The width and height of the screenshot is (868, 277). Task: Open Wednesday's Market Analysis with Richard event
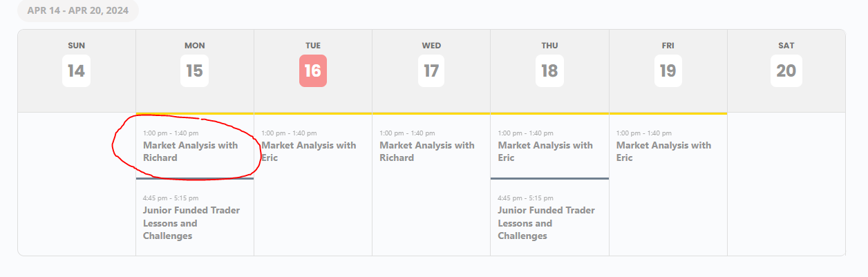[427, 151]
